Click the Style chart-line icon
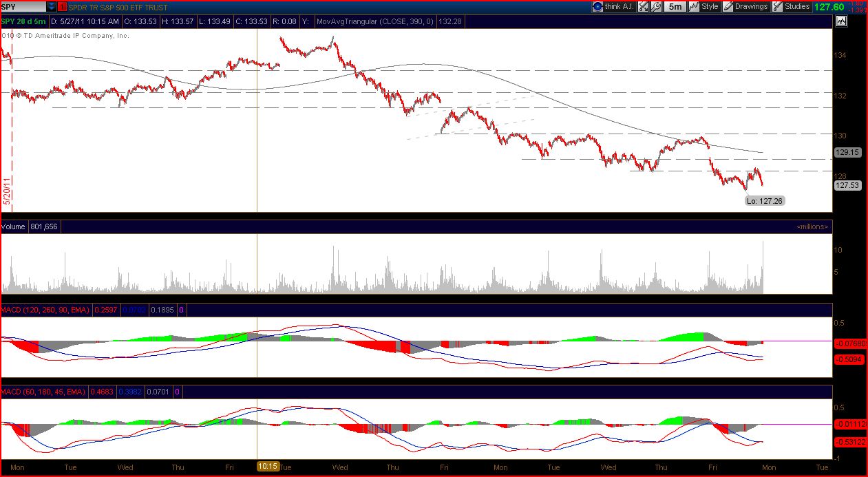The image size is (868, 477). pos(694,6)
